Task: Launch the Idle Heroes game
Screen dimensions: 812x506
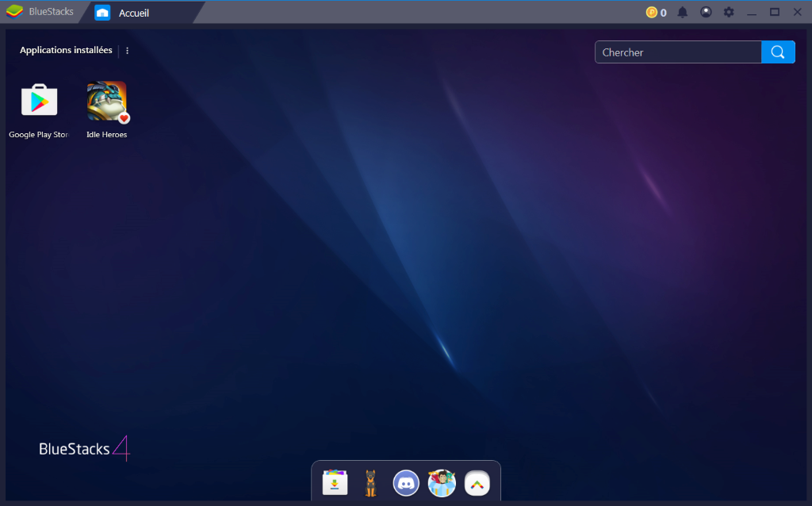Action: point(107,102)
